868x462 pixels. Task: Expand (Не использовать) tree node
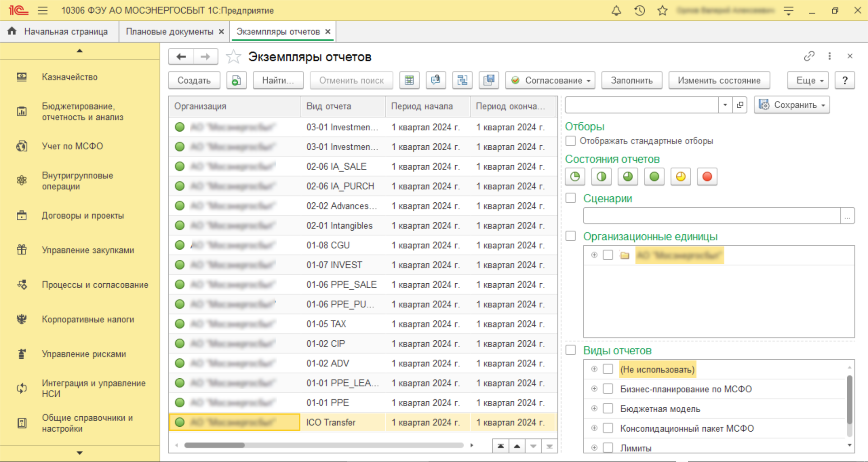click(x=594, y=369)
